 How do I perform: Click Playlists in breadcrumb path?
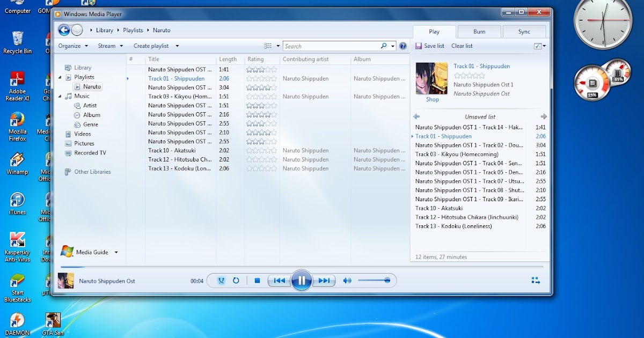pyautogui.click(x=133, y=31)
